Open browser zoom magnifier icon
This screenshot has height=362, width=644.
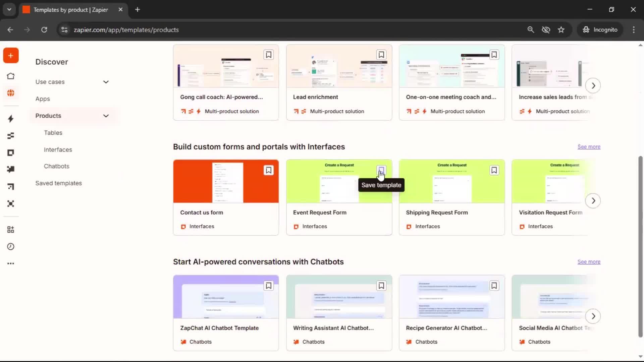[531, 30]
